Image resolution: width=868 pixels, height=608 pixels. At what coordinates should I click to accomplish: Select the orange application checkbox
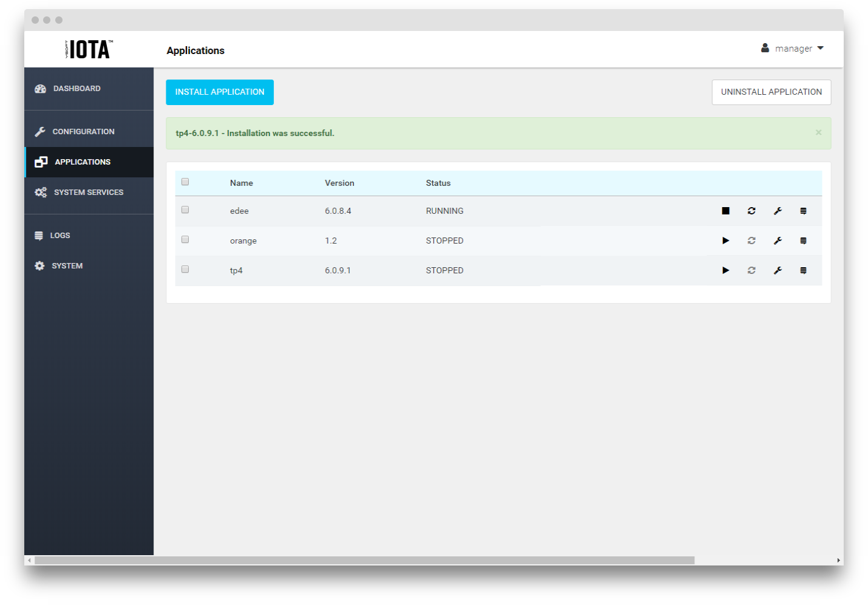tap(185, 239)
